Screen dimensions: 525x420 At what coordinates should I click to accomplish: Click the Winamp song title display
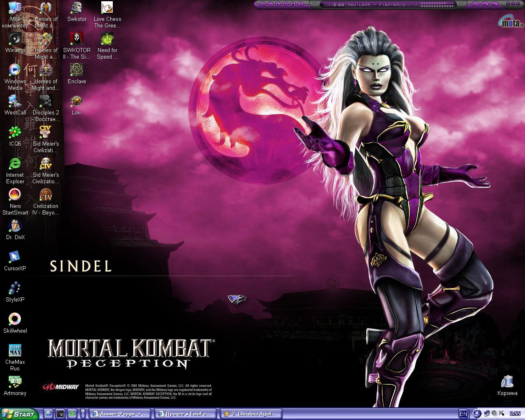tap(373, 5)
